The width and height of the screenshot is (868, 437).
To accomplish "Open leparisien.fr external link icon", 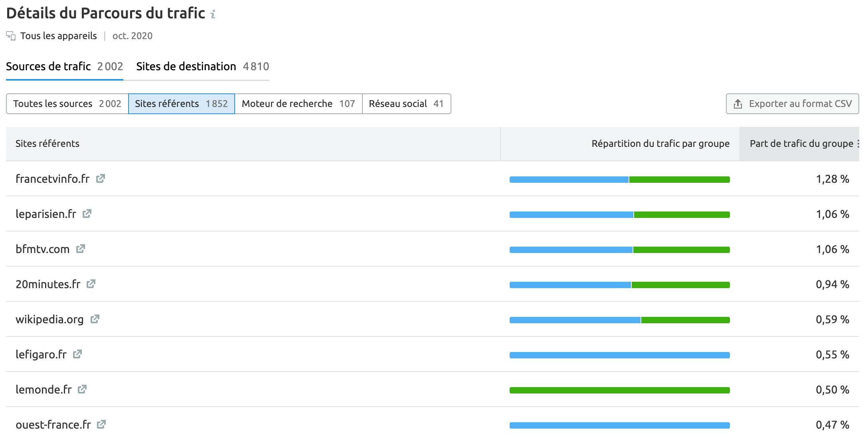I will [x=87, y=214].
